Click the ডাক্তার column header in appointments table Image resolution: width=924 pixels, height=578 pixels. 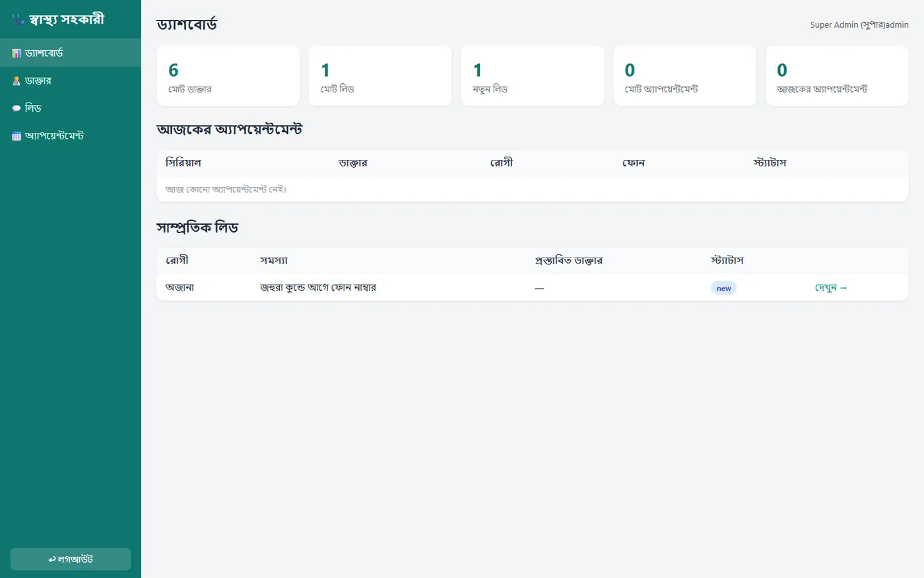click(x=353, y=163)
